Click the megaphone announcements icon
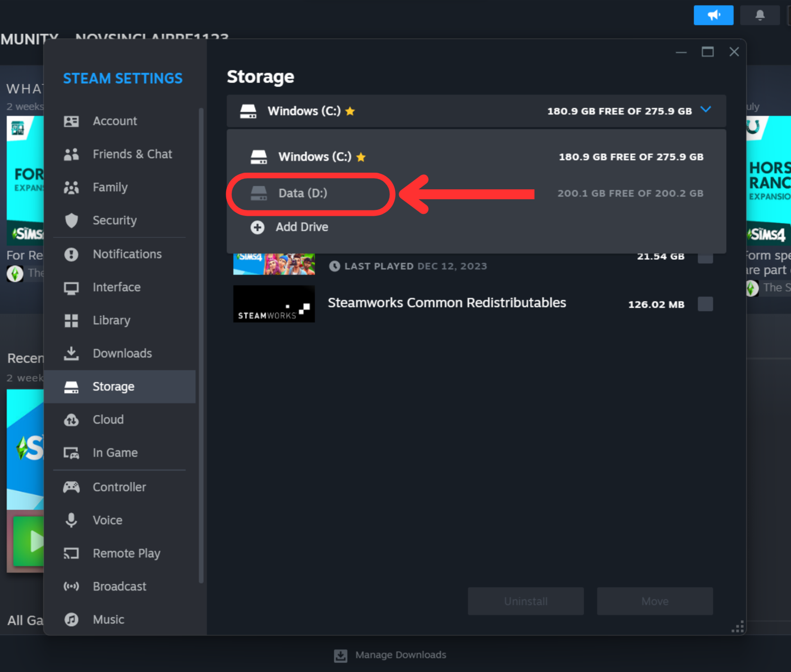 click(713, 15)
